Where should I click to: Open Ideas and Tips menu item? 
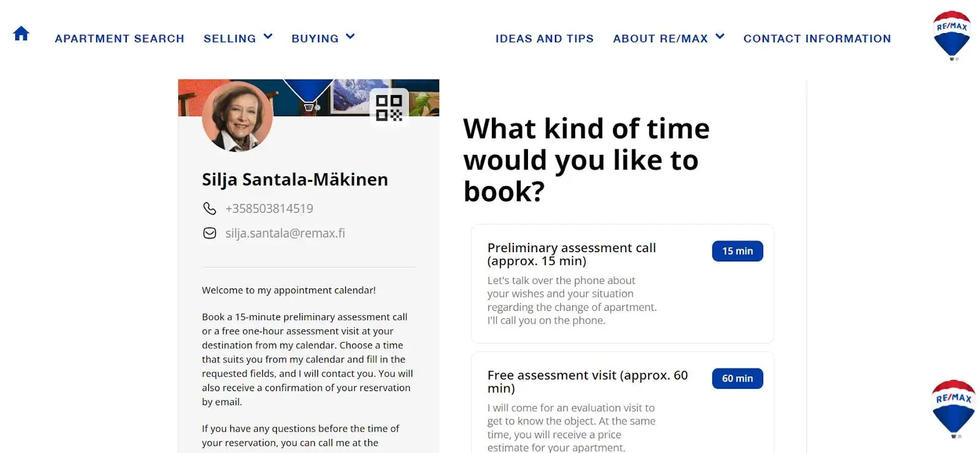coord(545,39)
